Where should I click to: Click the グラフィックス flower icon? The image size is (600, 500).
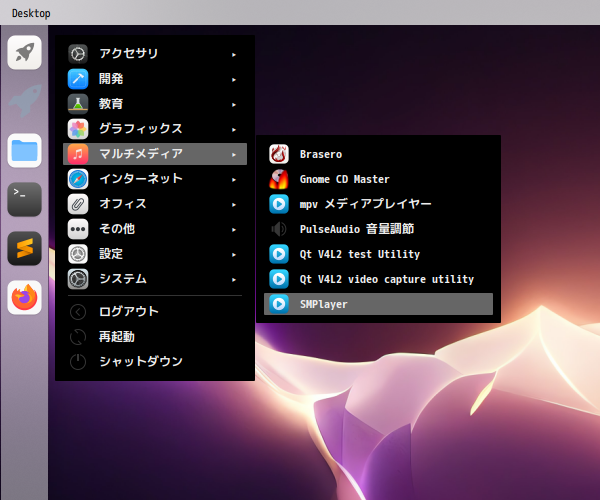tap(78, 129)
